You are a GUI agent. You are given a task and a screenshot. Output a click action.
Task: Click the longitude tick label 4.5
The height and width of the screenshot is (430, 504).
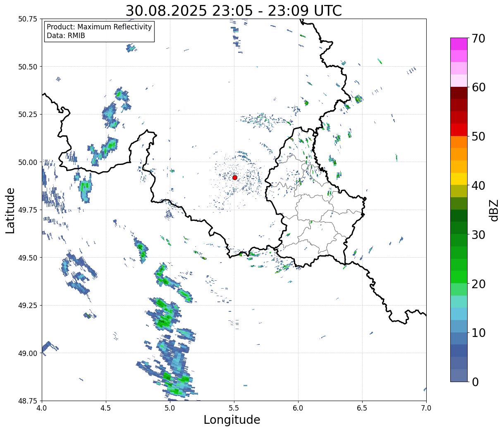pyautogui.click(x=106, y=408)
